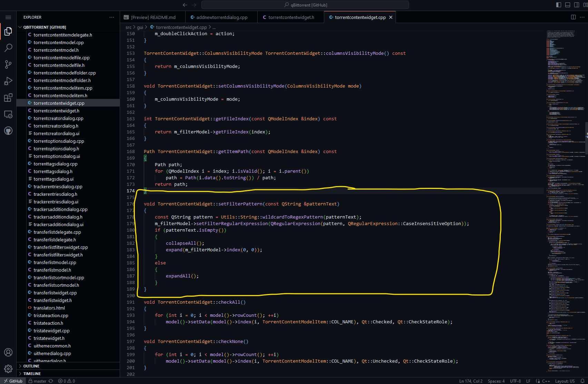Open transferlistmodel.cpp file
This screenshot has width=588, height=384.
(55, 262)
